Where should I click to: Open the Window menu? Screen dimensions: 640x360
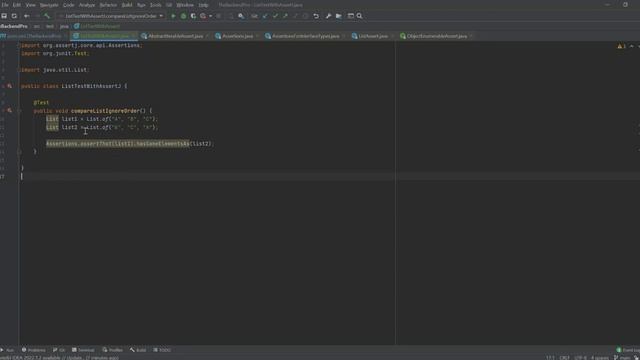(185, 5)
